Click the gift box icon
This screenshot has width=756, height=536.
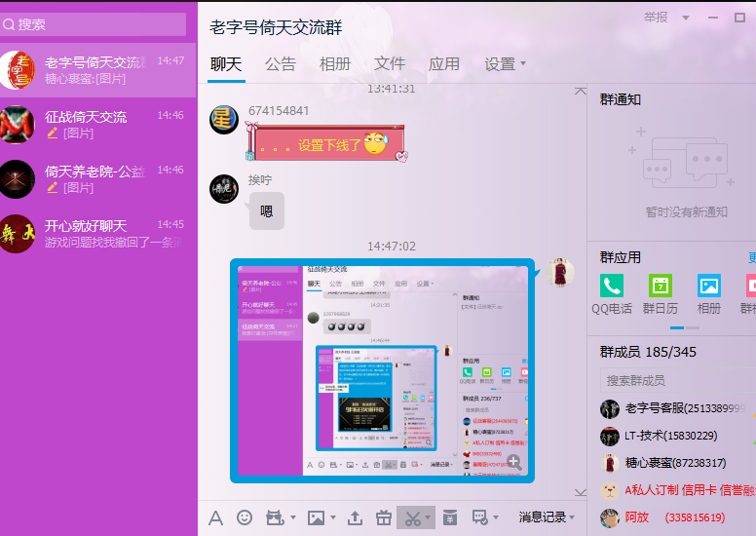pos(384,517)
